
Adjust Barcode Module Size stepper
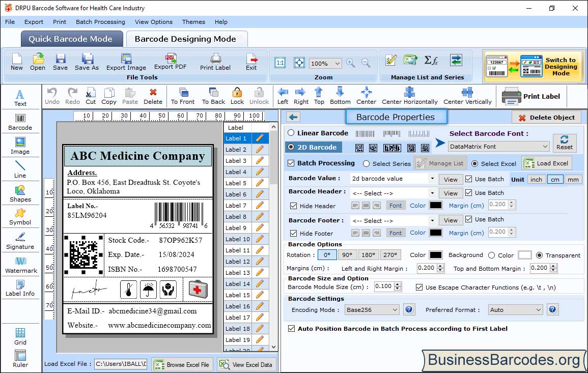click(398, 287)
